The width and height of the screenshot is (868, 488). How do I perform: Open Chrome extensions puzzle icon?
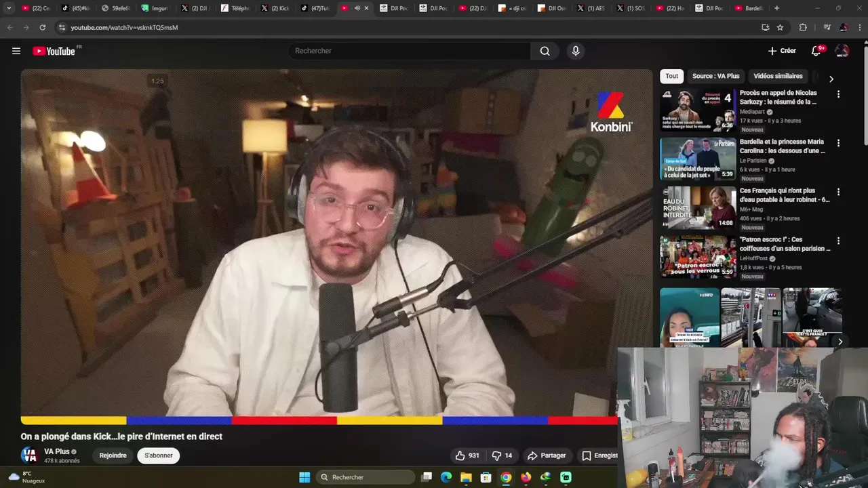[x=803, y=27]
